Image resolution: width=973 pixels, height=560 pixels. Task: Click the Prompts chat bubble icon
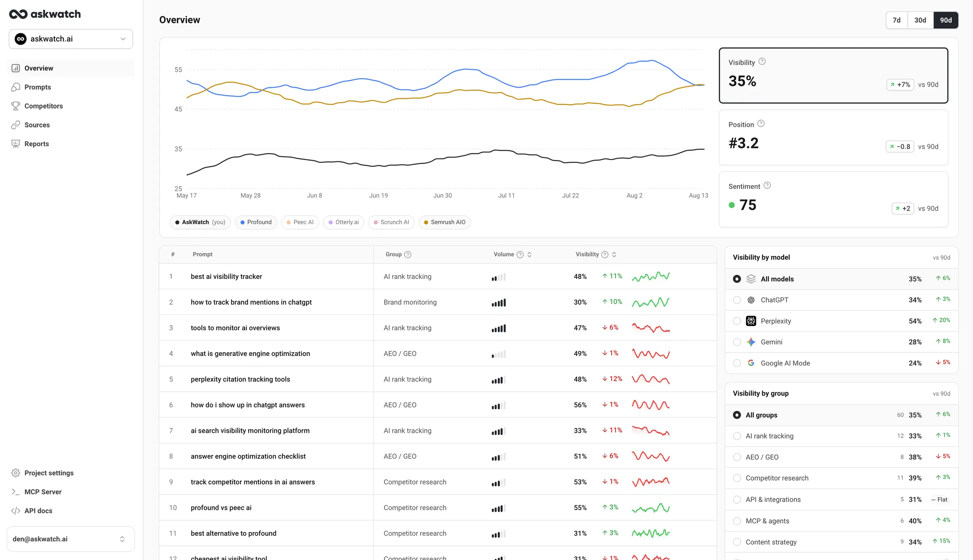pyautogui.click(x=15, y=87)
